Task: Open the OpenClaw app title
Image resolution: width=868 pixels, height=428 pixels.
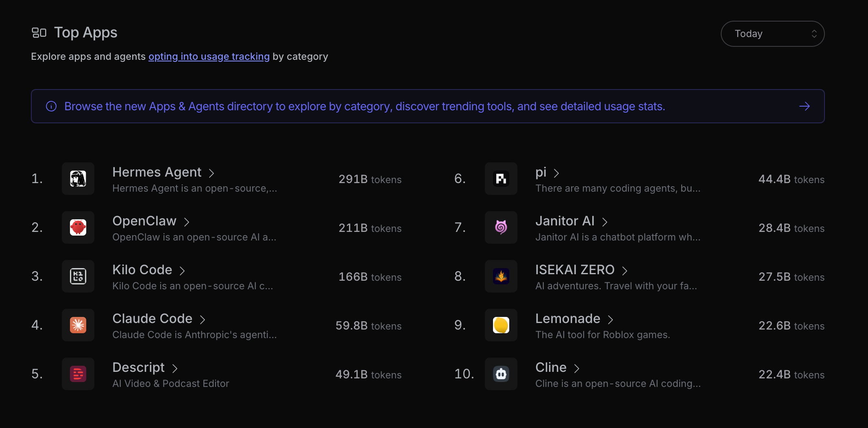Action: [x=144, y=221]
